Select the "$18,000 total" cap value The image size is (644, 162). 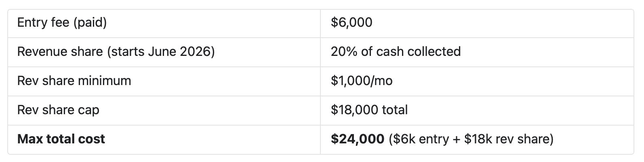369,110
